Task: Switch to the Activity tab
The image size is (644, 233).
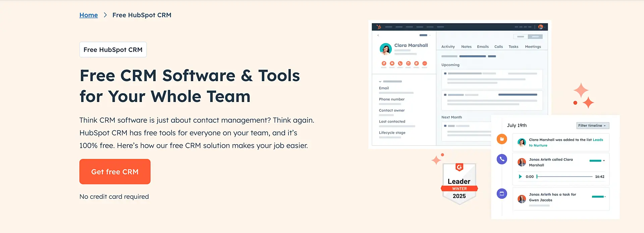Action: tap(448, 47)
